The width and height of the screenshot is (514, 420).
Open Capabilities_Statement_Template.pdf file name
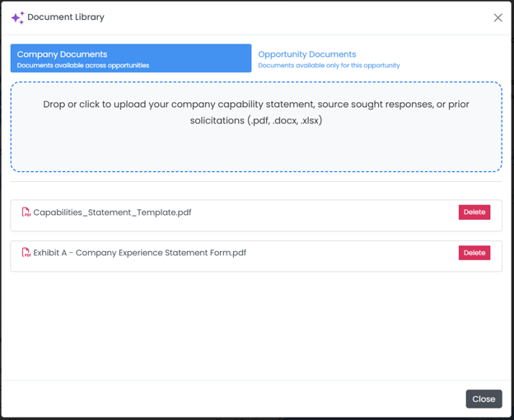coord(112,212)
